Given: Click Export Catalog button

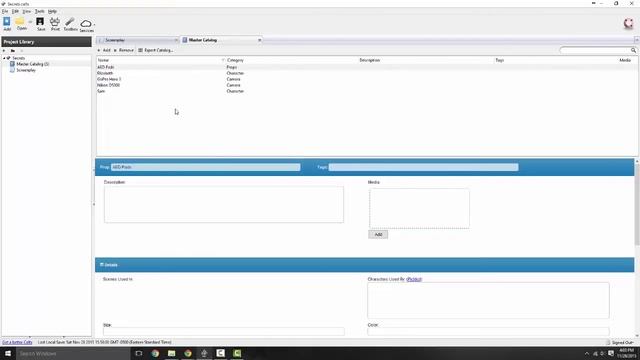Looking at the screenshot, I should [x=156, y=50].
